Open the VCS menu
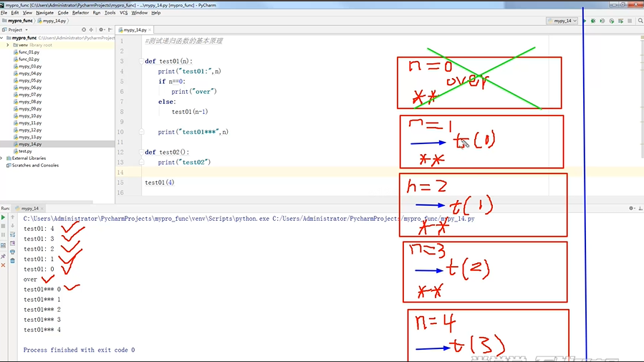This screenshot has width=644, height=362. pos(124,13)
